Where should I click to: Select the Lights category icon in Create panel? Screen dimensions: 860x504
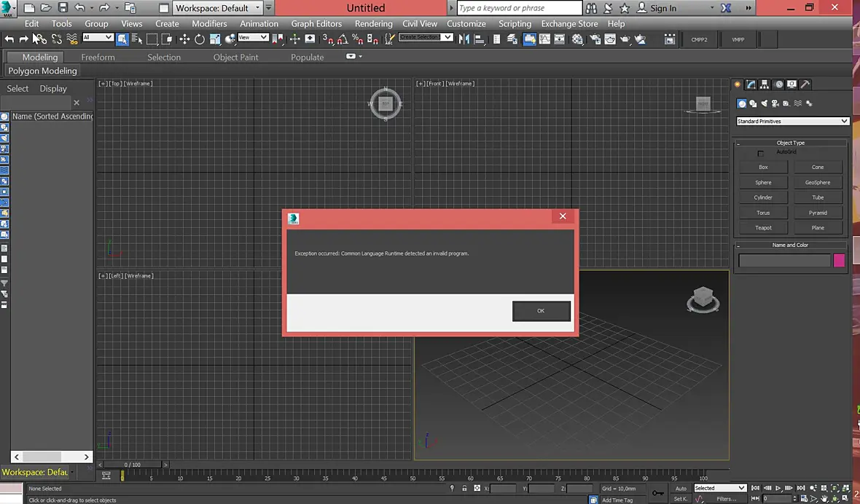764,103
